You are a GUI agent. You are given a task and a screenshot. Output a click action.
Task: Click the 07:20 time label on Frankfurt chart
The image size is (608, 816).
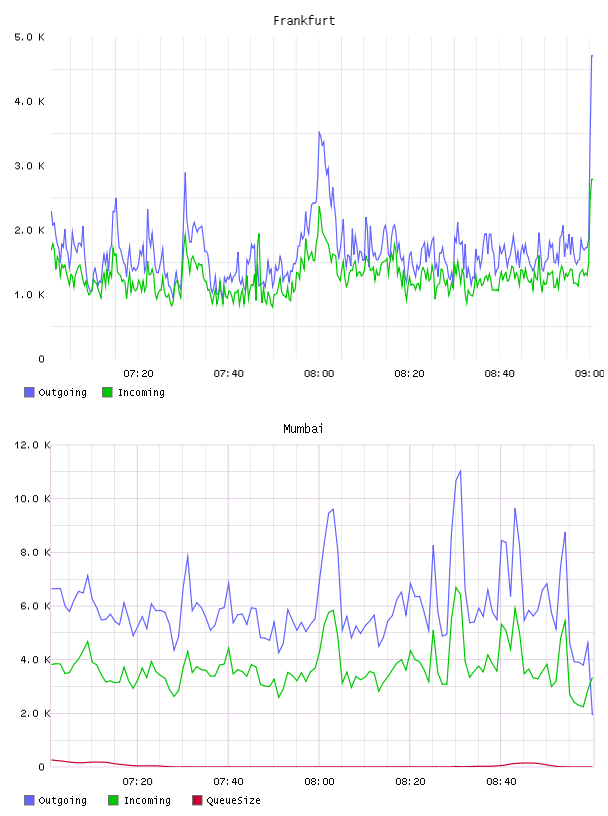click(x=138, y=374)
